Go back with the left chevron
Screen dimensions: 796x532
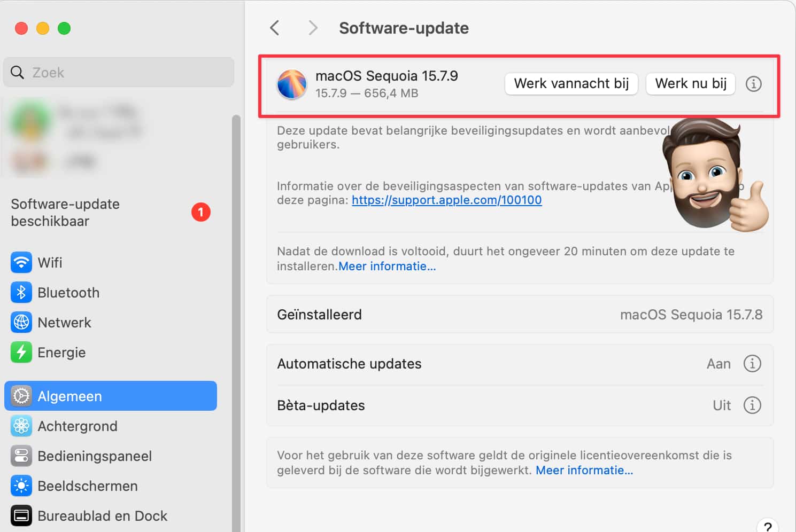(x=275, y=28)
